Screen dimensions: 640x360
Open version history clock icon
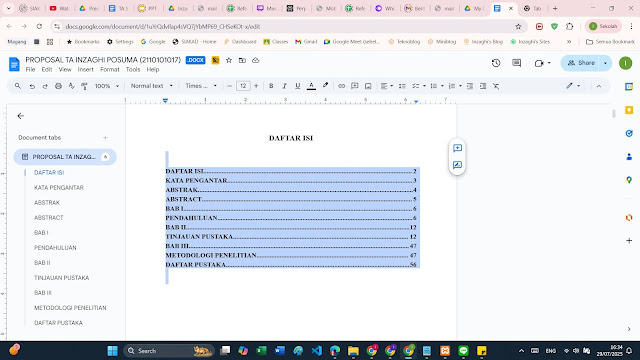pos(496,63)
